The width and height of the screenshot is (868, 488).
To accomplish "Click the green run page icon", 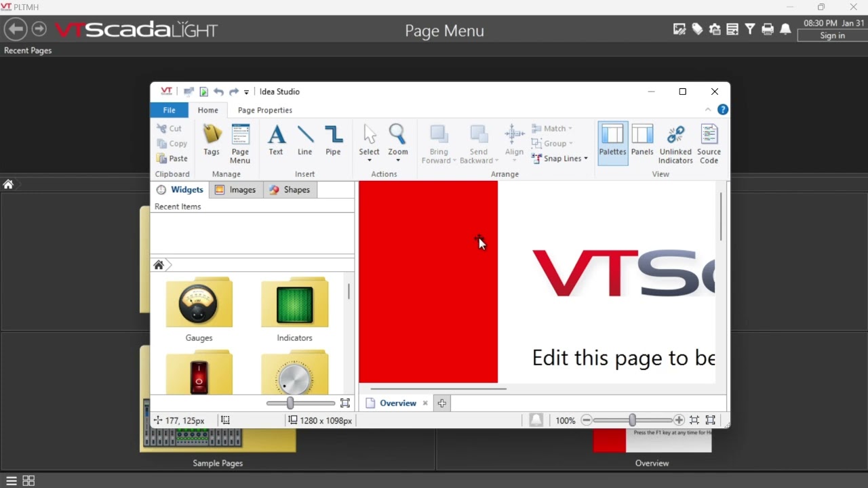I will pos(203,91).
